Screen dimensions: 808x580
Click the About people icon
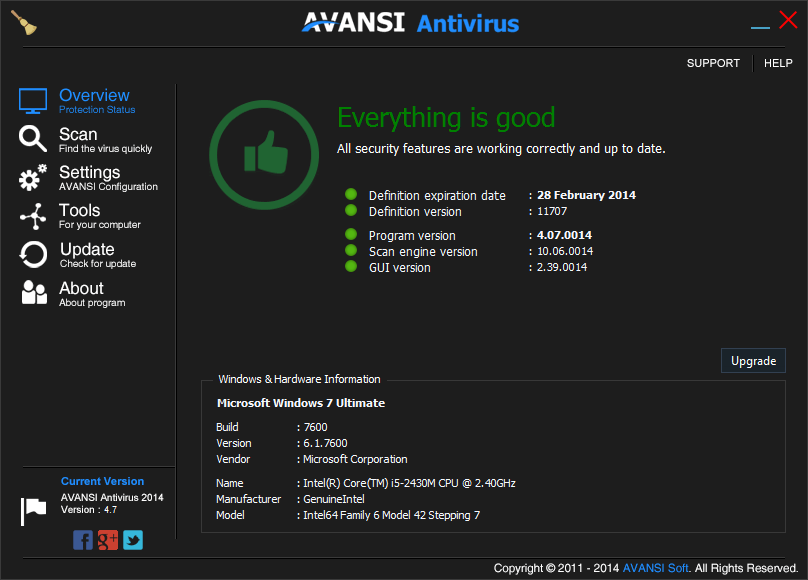click(x=34, y=293)
